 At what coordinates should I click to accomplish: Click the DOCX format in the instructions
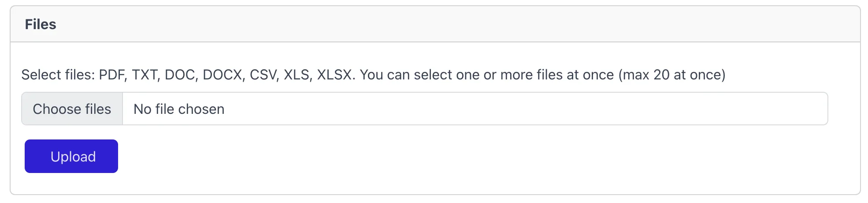[222, 75]
